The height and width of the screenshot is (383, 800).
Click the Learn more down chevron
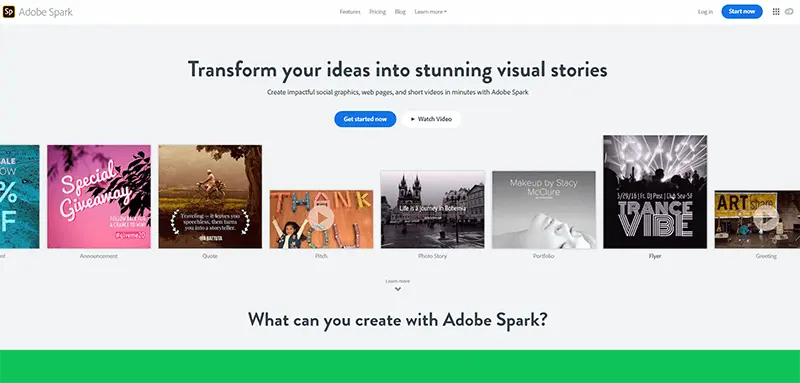(398, 289)
